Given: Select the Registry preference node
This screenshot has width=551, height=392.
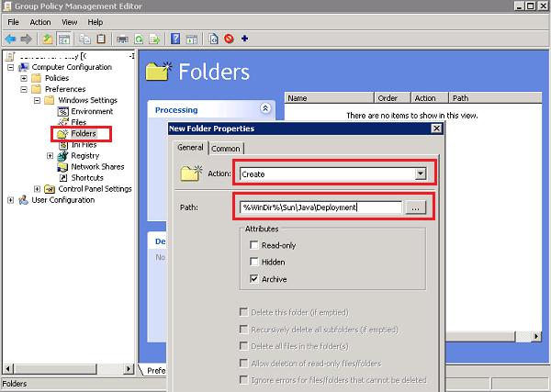Looking at the screenshot, I should 84,155.
